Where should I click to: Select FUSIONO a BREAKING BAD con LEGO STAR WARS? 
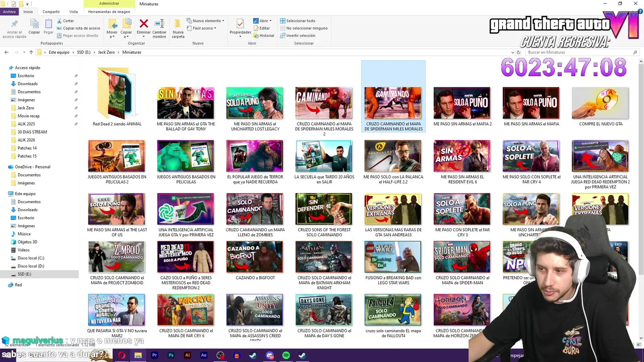click(392, 263)
